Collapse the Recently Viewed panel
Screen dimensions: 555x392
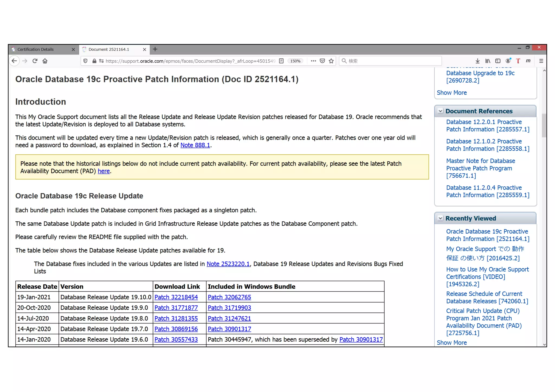point(440,218)
